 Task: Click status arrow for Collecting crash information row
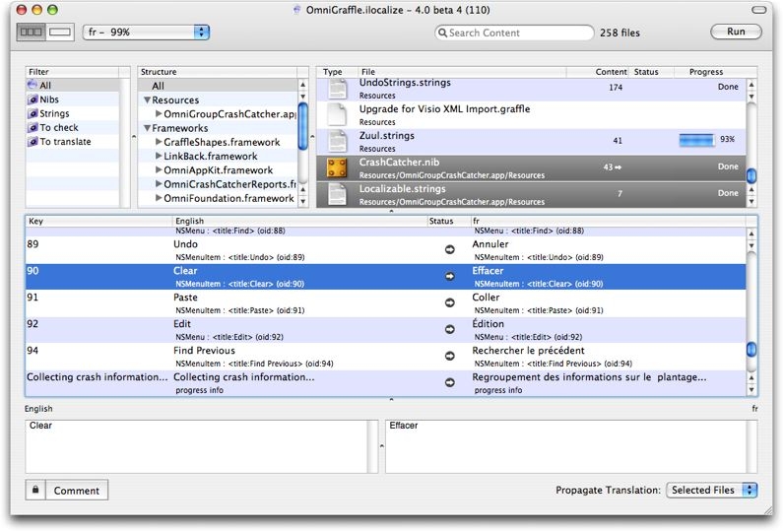click(449, 382)
